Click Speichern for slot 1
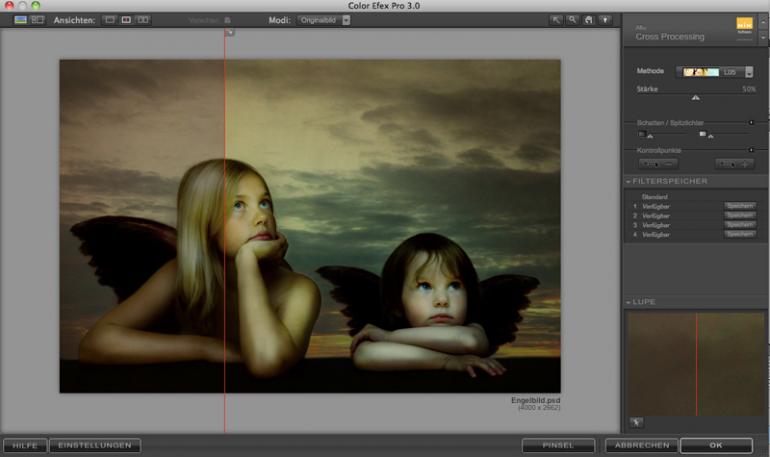 [740, 206]
